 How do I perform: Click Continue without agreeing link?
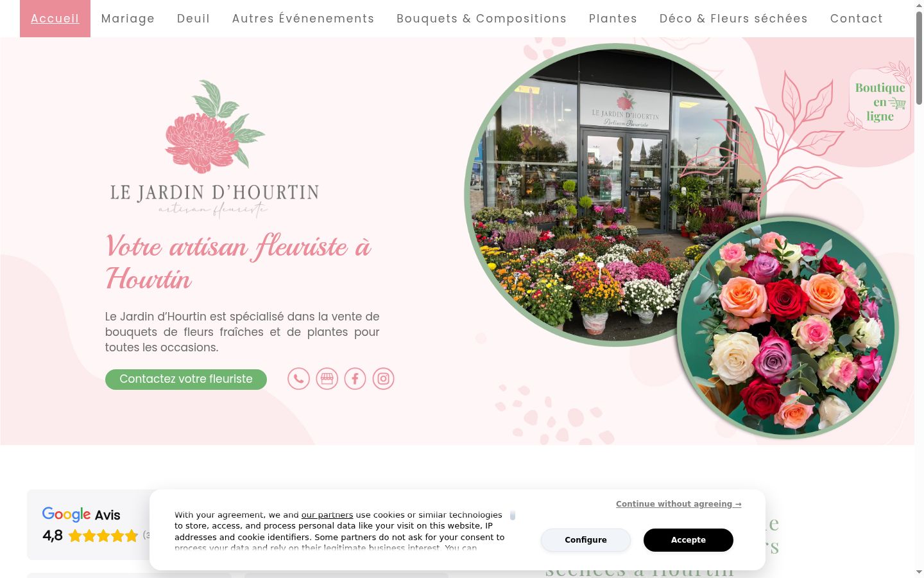tap(678, 504)
